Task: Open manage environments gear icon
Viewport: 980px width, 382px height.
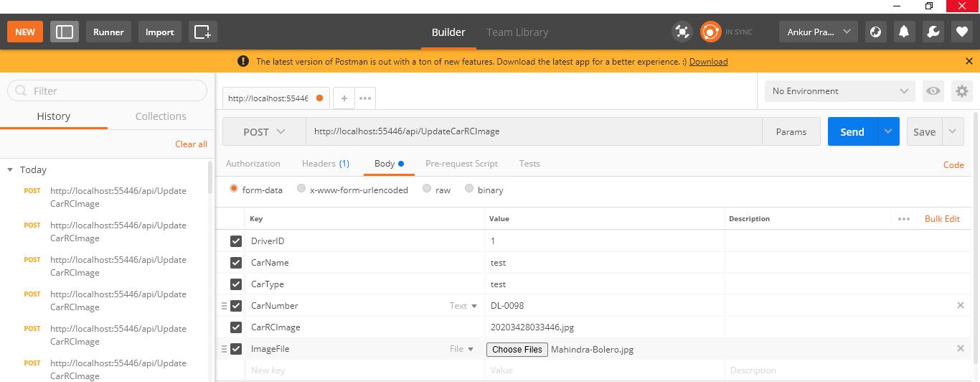Action: pos(961,91)
